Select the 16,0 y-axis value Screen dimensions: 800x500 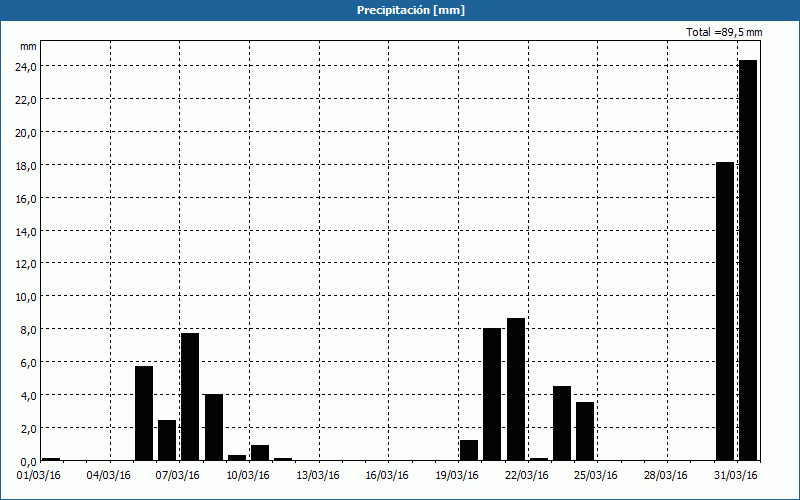(x=26, y=198)
